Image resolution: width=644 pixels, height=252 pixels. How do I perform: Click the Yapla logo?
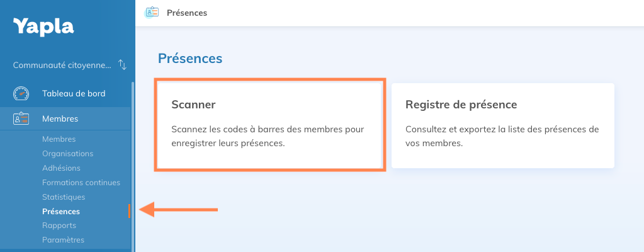(x=43, y=27)
